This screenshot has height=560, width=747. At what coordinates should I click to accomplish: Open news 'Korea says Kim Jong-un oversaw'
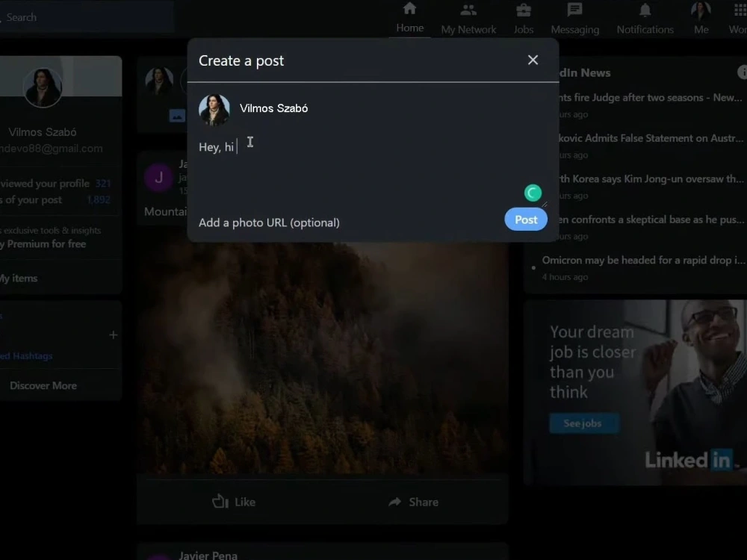(651, 179)
